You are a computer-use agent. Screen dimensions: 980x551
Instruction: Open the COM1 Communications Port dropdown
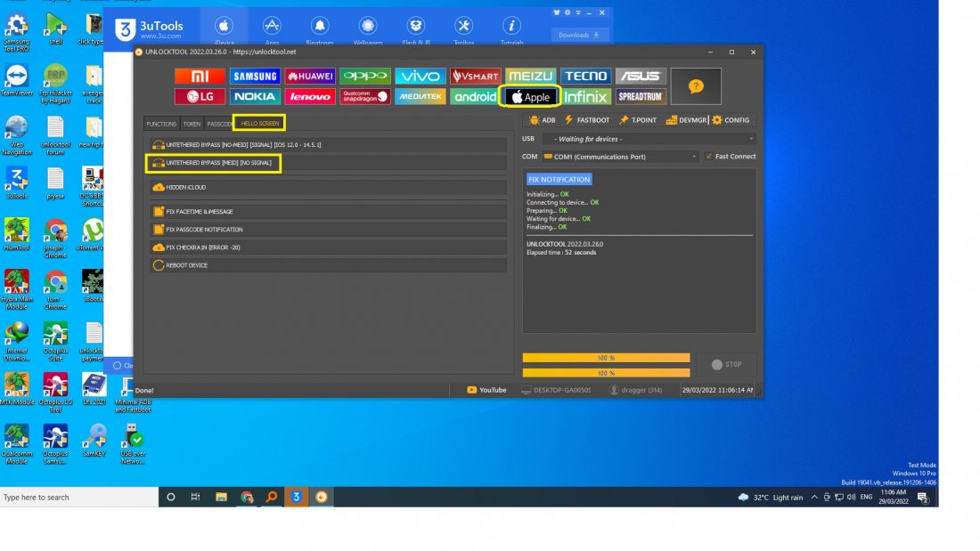620,156
